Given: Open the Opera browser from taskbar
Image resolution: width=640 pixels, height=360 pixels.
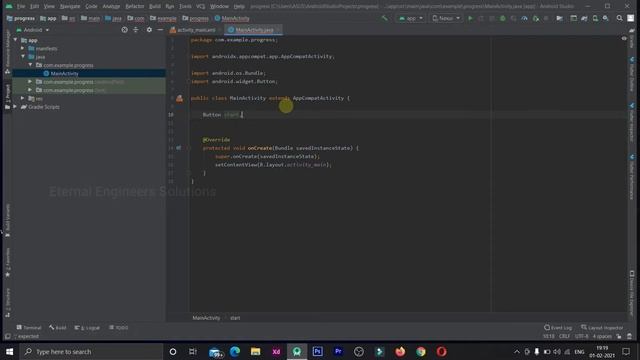Looking at the screenshot, I should (442, 351).
